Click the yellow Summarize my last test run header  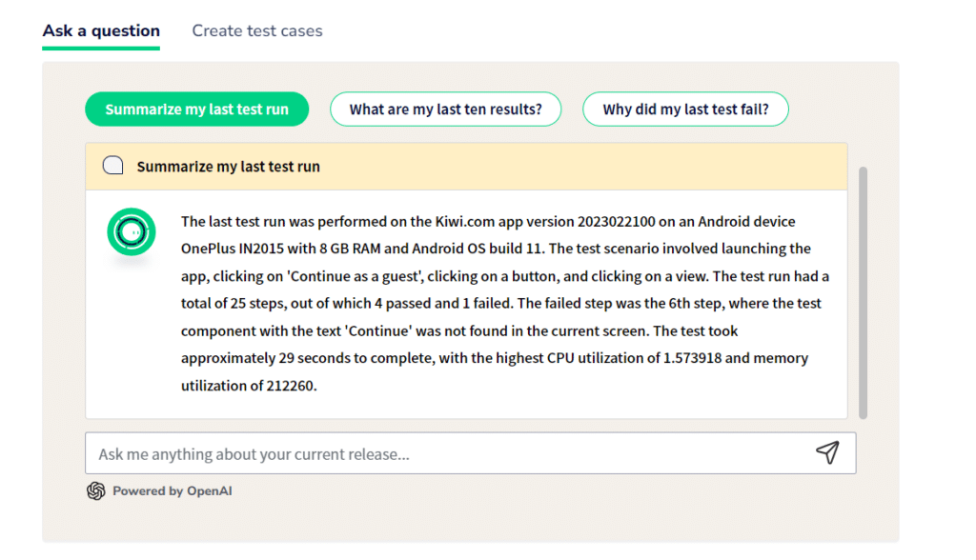tap(466, 166)
